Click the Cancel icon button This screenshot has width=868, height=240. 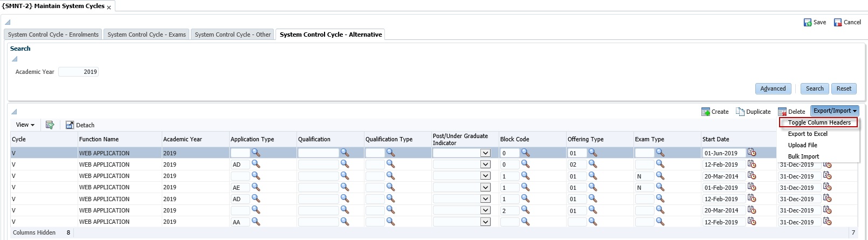point(838,22)
